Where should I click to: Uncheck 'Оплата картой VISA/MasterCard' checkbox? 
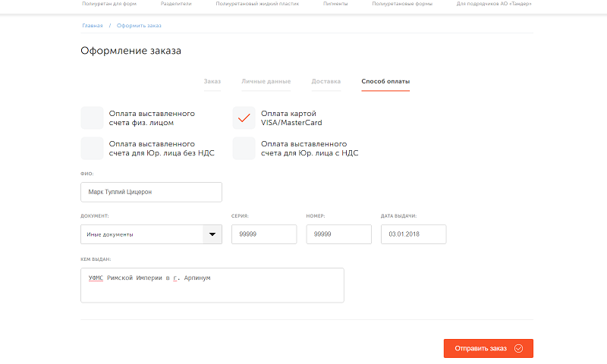pos(244,118)
